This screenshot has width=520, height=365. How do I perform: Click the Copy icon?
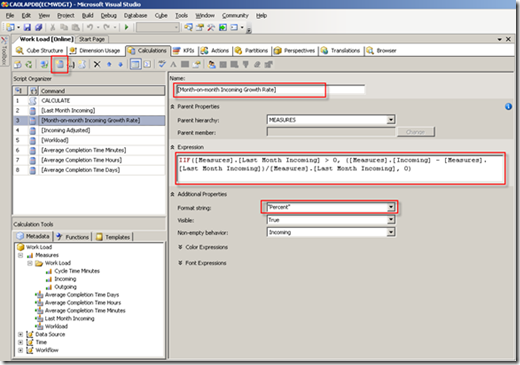tap(64, 27)
